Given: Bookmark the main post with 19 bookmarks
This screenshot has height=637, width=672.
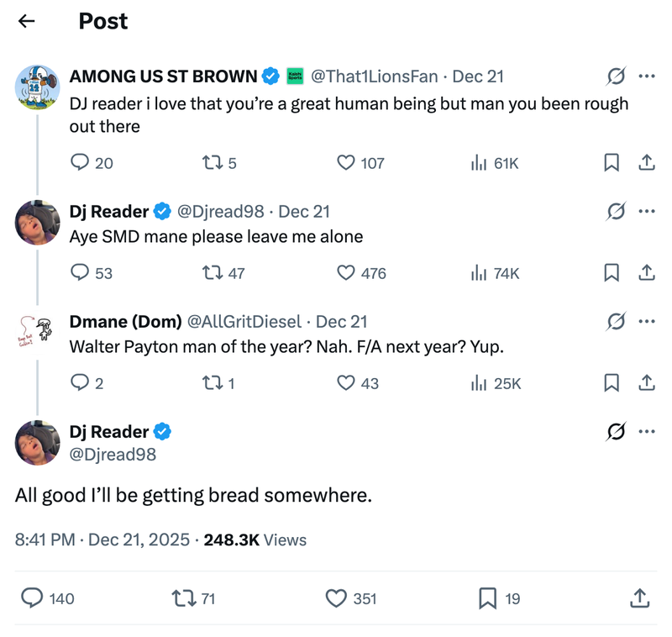Looking at the screenshot, I should point(487,598).
